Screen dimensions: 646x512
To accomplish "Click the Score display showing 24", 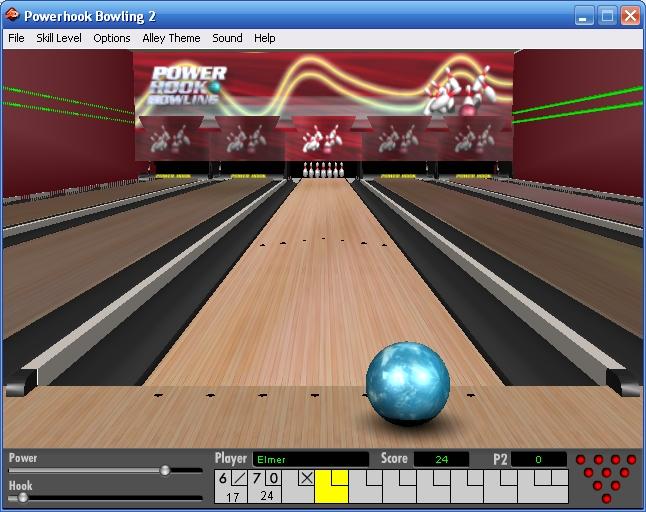I will 441,459.
